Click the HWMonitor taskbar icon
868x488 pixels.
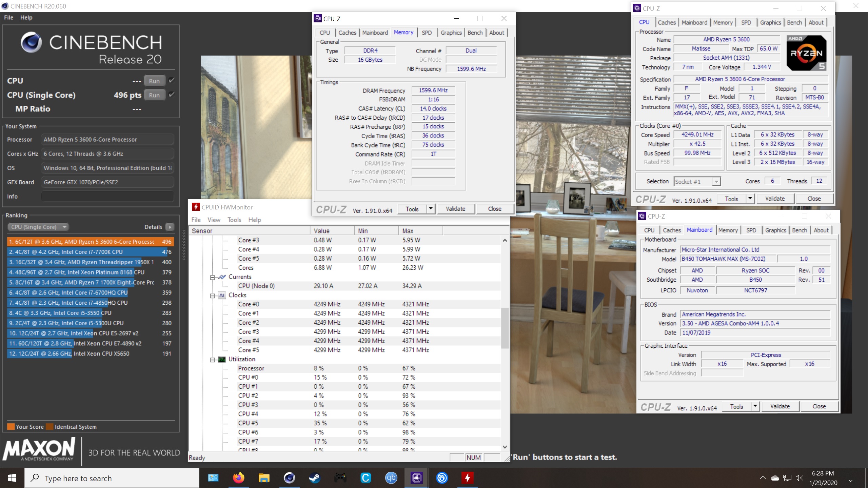pyautogui.click(x=467, y=478)
